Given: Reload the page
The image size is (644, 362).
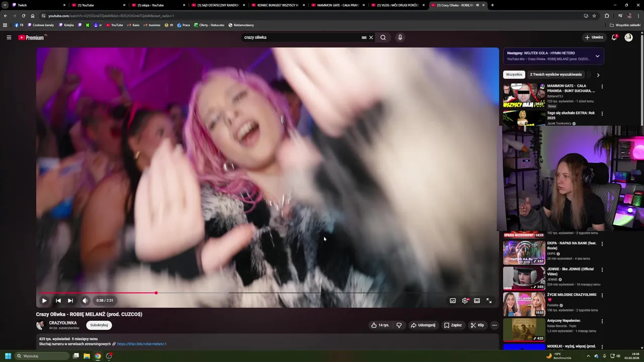Looking at the screenshot, I should click(x=23, y=16).
